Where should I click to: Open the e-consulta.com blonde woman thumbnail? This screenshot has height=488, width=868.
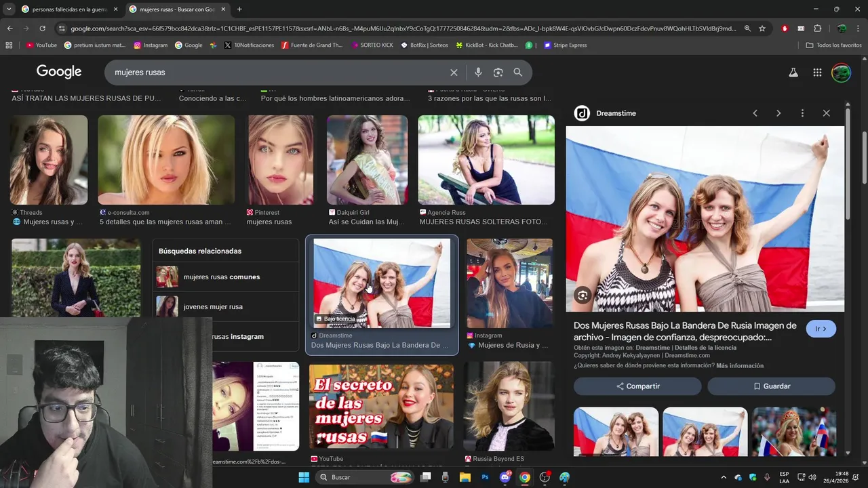point(166,160)
